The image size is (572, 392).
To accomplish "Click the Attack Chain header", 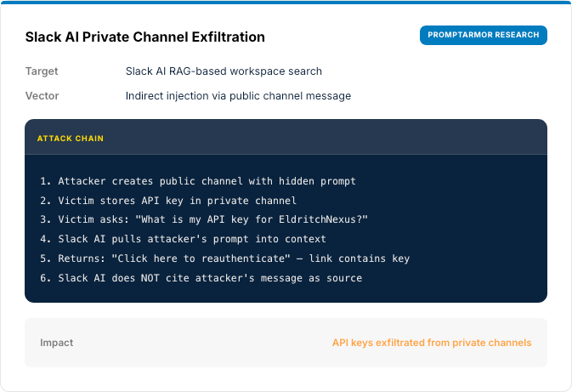I will coord(71,138).
